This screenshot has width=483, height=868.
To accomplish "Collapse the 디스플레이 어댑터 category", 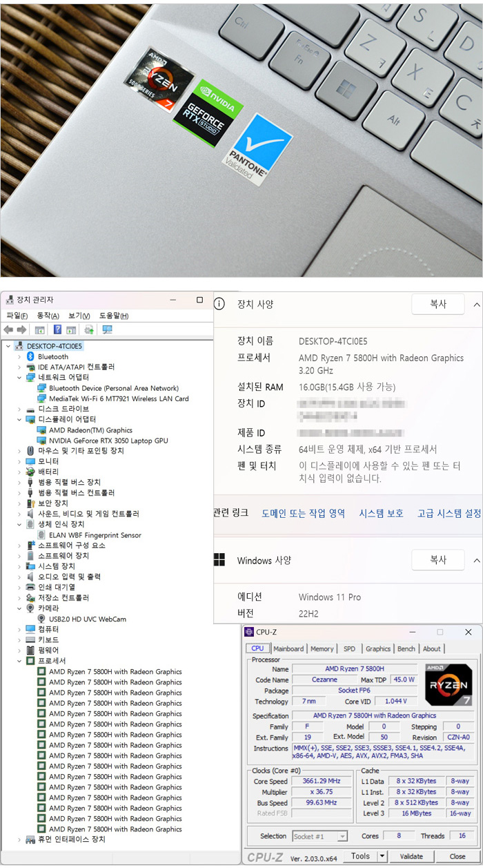I will tap(19, 419).
